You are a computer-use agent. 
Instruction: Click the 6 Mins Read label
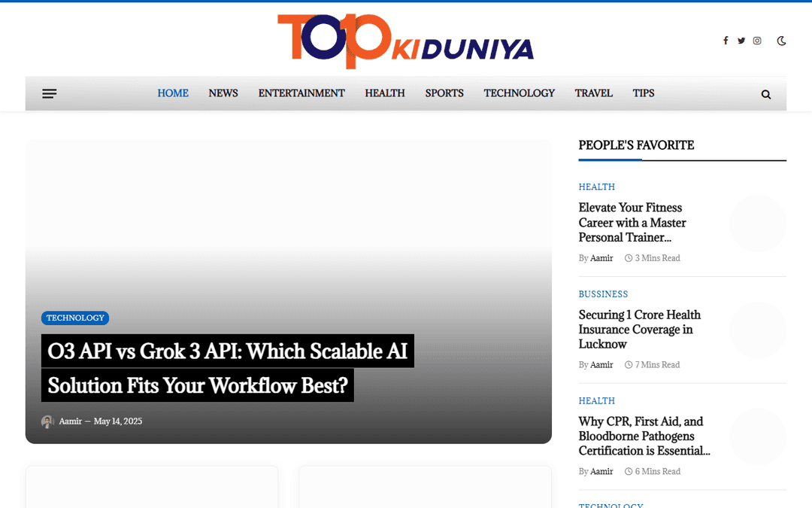coord(653,472)
